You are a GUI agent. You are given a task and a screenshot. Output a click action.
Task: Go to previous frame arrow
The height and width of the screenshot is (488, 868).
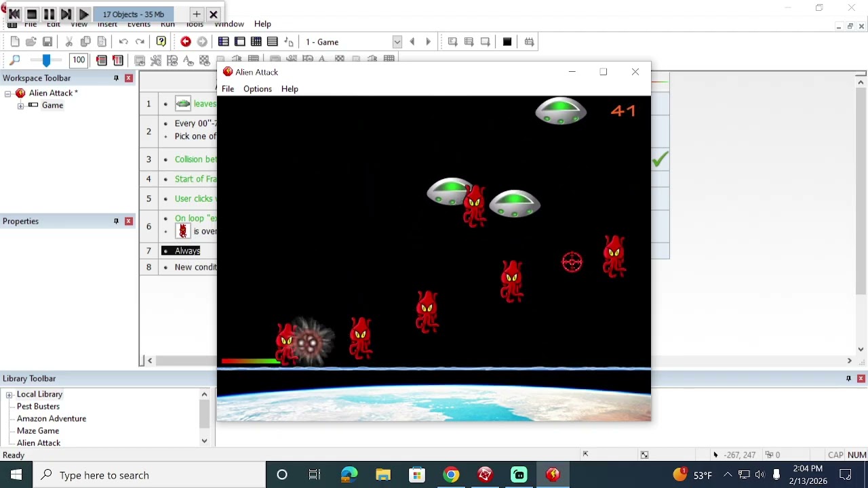(412, 42)
